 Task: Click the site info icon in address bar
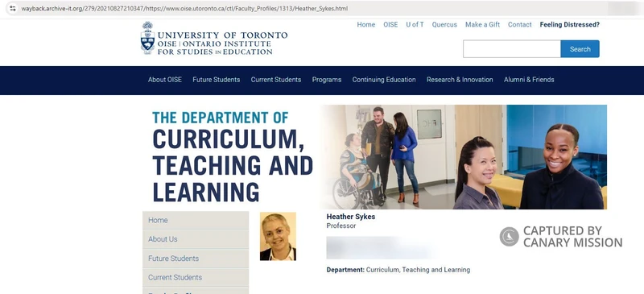(x=12, y=8)
